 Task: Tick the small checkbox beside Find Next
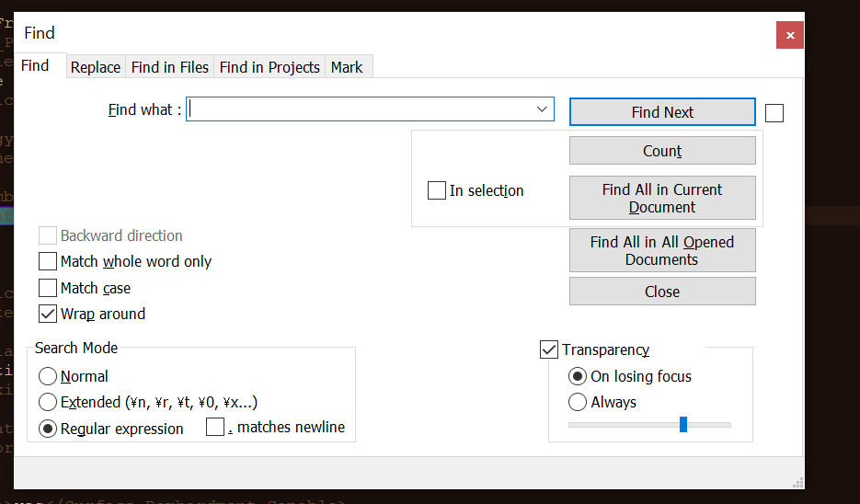pos(774,112)
